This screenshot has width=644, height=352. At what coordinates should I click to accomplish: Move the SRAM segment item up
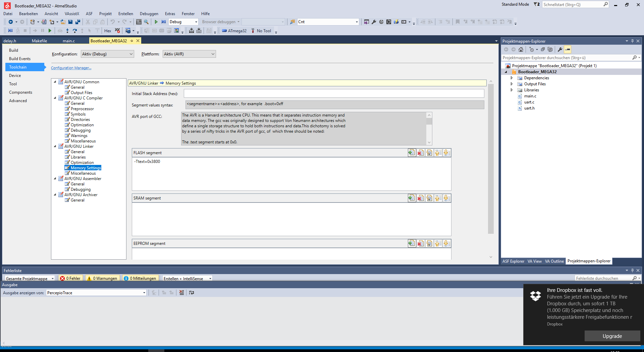tap(438, 198)
